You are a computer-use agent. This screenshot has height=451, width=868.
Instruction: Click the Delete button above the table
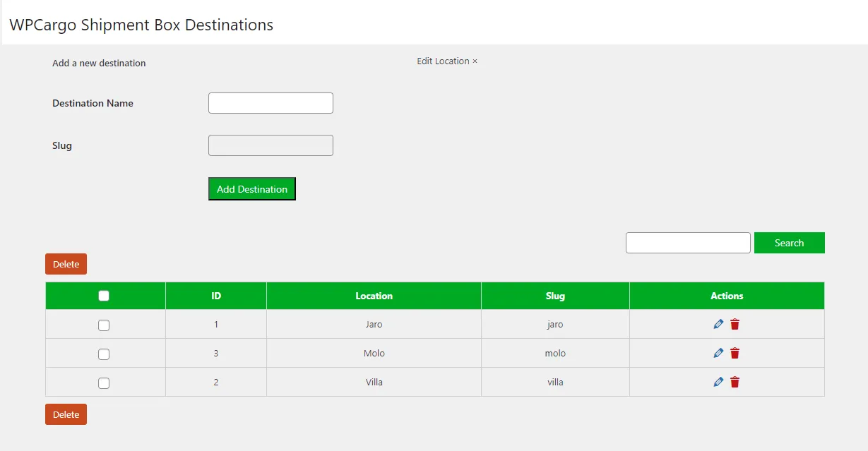(66, 264)
